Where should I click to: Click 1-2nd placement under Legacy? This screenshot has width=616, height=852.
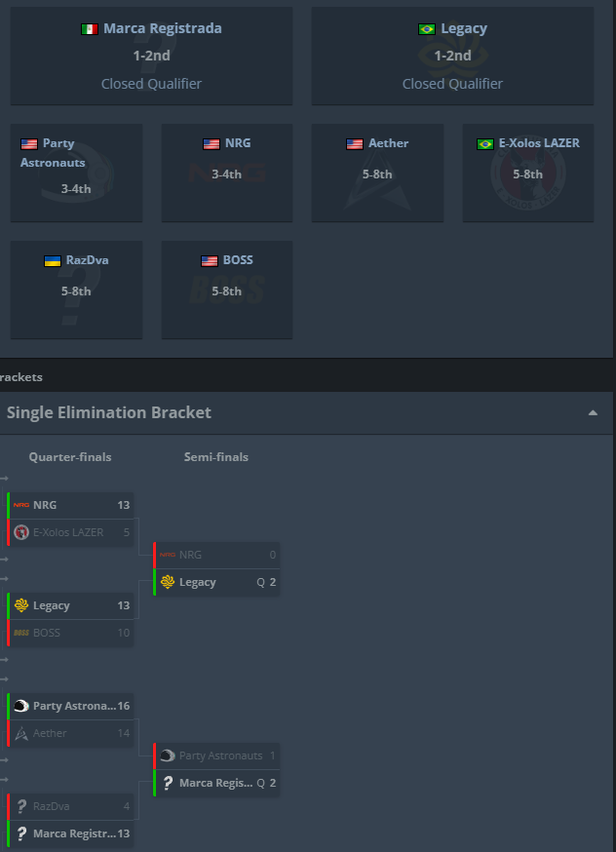(x=452, y=56)
